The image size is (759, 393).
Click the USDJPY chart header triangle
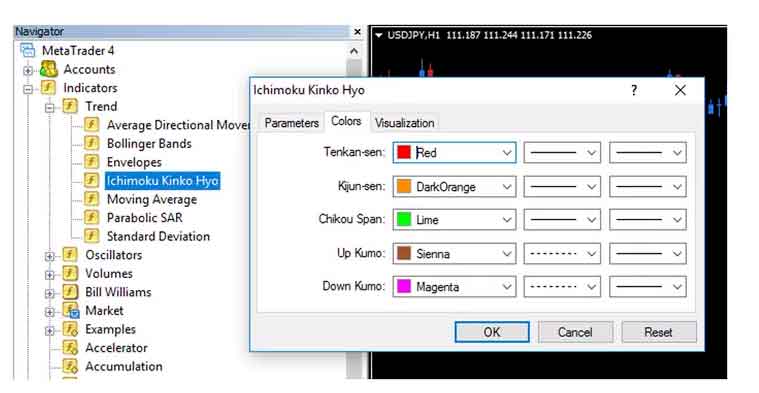tap(379, 35)
